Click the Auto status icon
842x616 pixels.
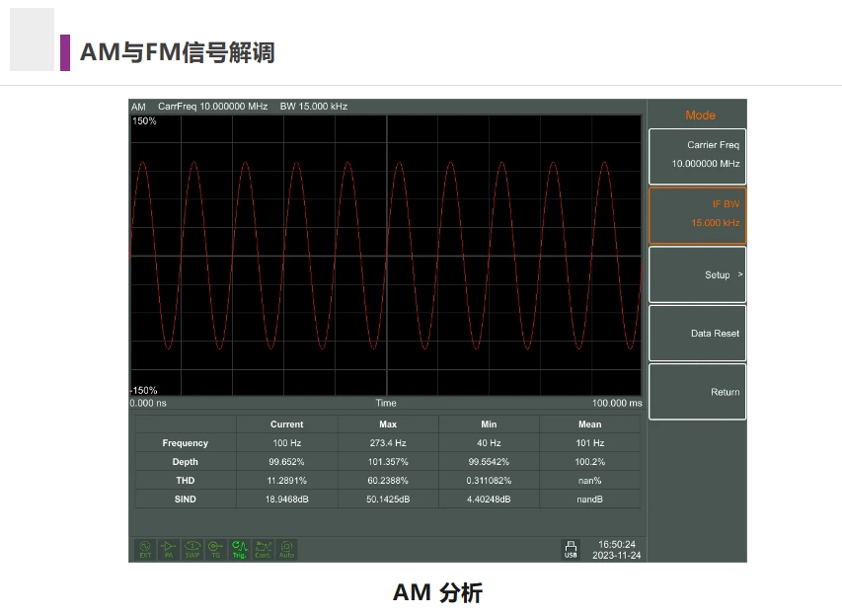tap(286, 549)
